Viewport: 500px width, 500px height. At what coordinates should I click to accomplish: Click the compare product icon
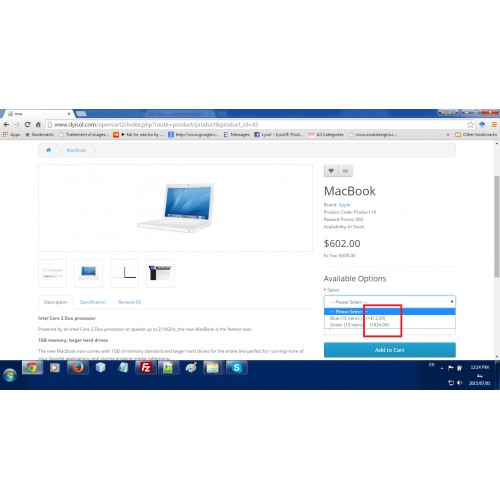click(x=345, y=171)
